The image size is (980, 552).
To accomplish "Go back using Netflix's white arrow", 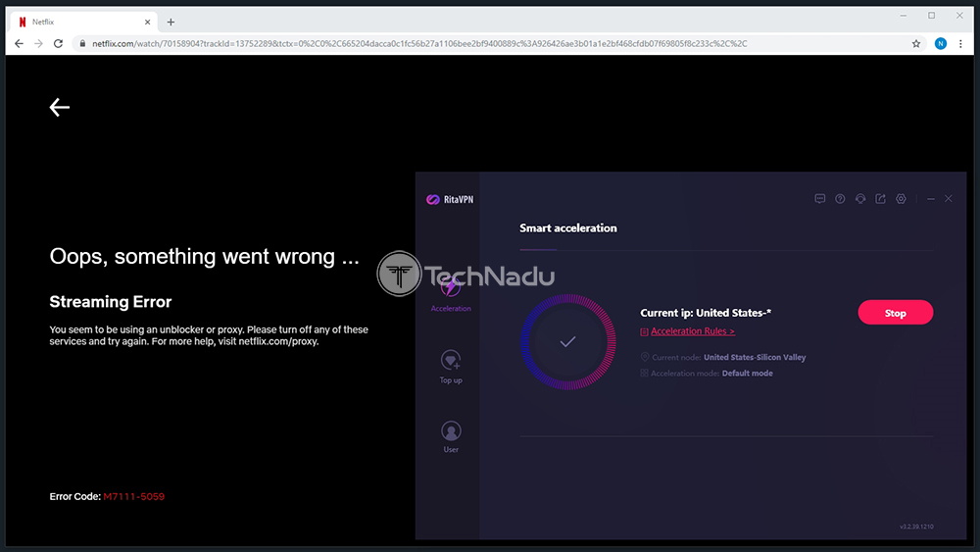I will point(60,108).
